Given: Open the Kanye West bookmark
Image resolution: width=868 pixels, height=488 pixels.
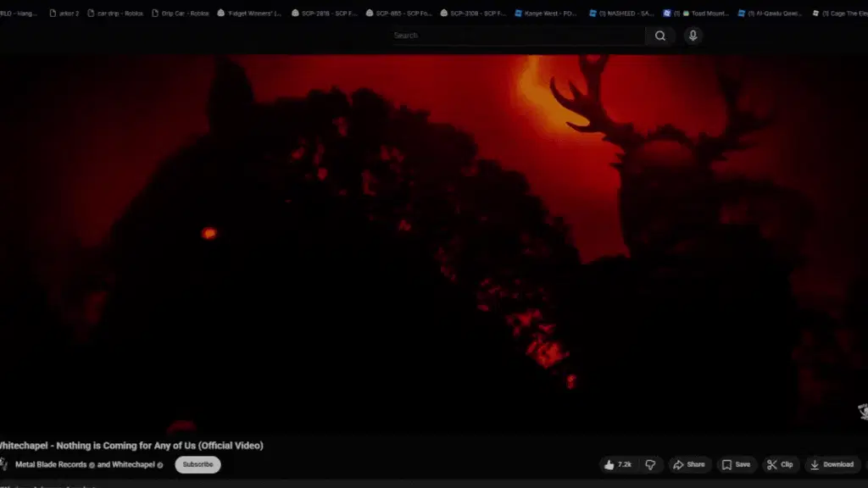Looking at the screenshot, I should [545, 14].
